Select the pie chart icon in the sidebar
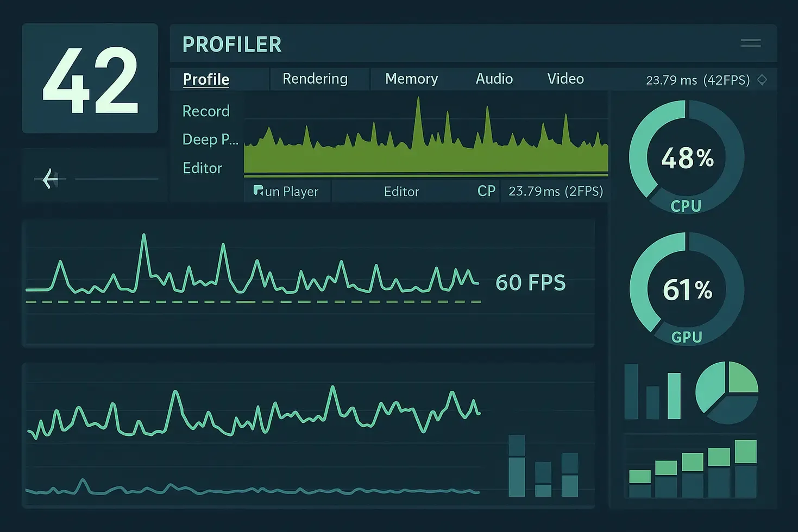Screen dimensions: 798x532 727,392
